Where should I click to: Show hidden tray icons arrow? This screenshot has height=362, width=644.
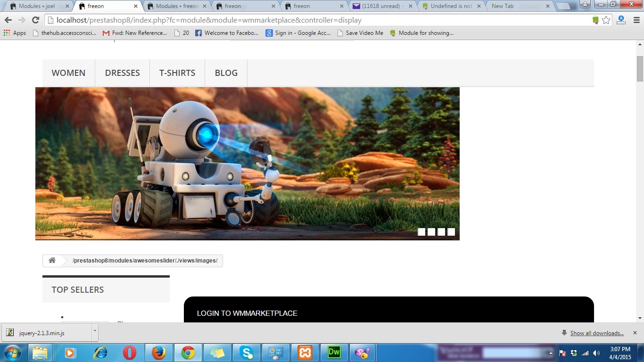pos(551,353)
